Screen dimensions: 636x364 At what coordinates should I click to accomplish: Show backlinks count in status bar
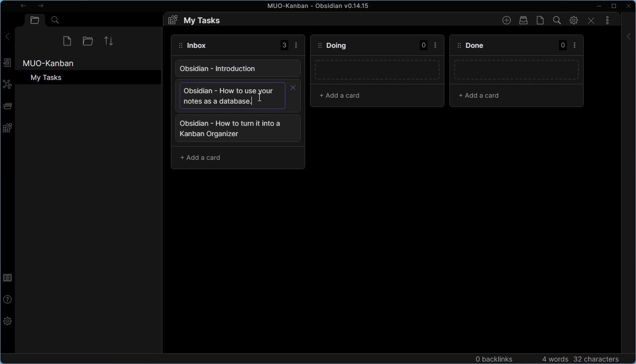coord(494,359)
